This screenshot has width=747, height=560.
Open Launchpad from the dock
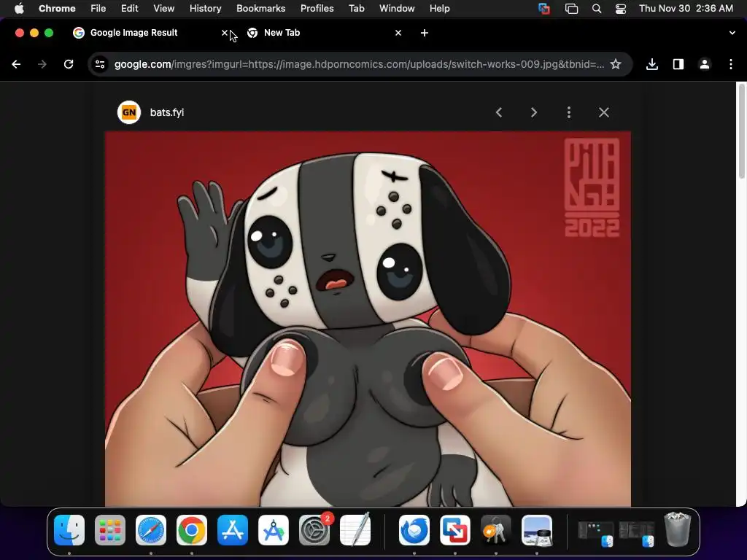pos(110,530)
